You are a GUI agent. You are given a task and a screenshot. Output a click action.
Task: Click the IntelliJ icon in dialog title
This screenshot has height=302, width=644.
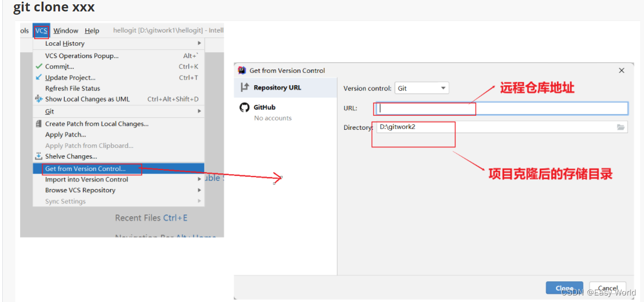click(242, 70)
